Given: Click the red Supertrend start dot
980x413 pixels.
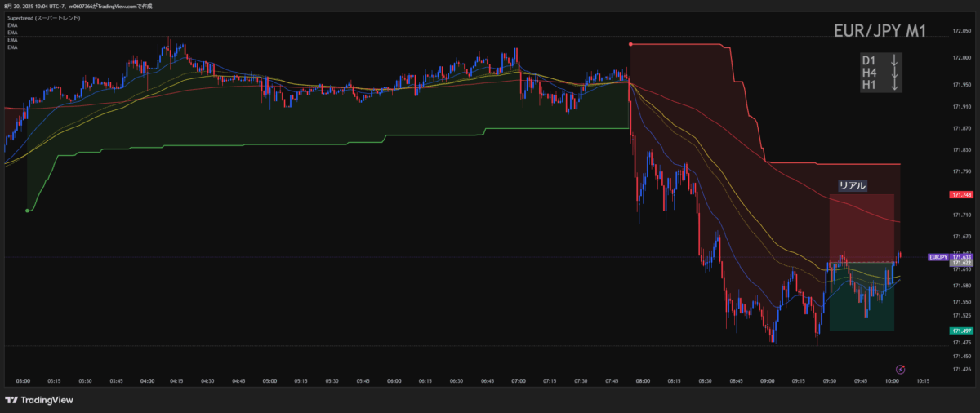Looking at the screenshot, I should point(630,44).
